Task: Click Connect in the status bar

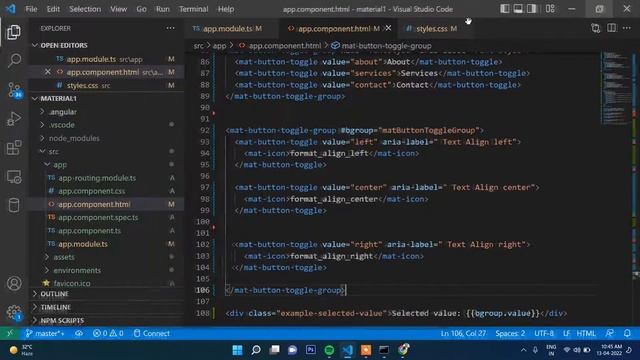Action: click(x=151, y=333)
